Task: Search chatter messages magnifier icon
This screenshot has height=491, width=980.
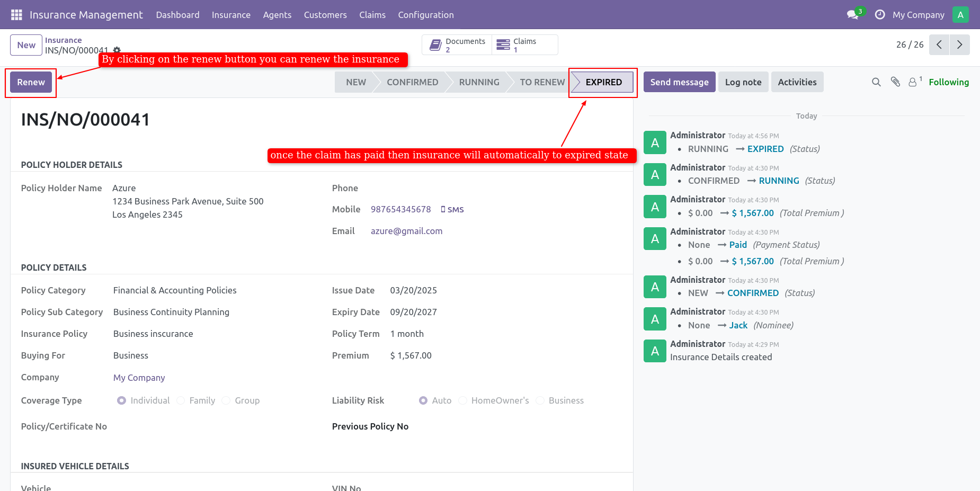Action: click(876, 82)
